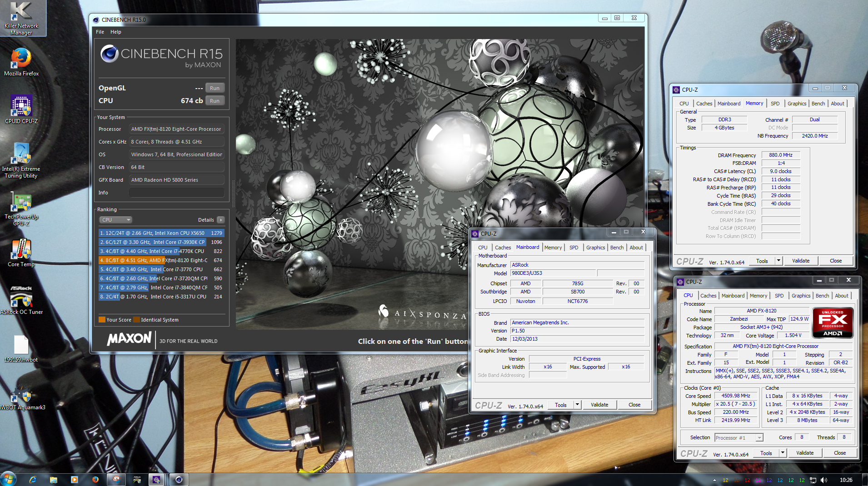The width and height of the screenshot is (868, 486).
Task: Click the ASRock OC Tuner taskbar icon
Action: point(137,480)
